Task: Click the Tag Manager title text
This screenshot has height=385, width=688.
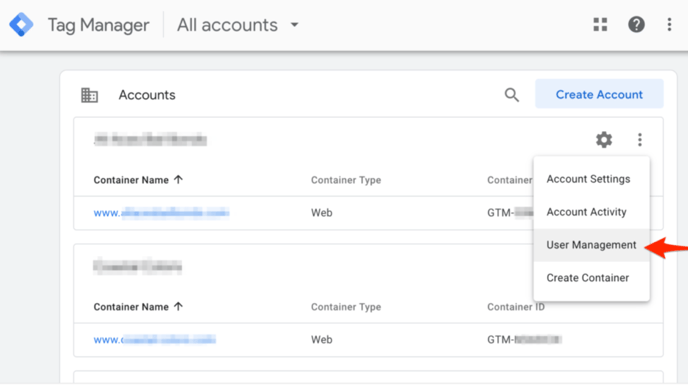Action: 98,25
